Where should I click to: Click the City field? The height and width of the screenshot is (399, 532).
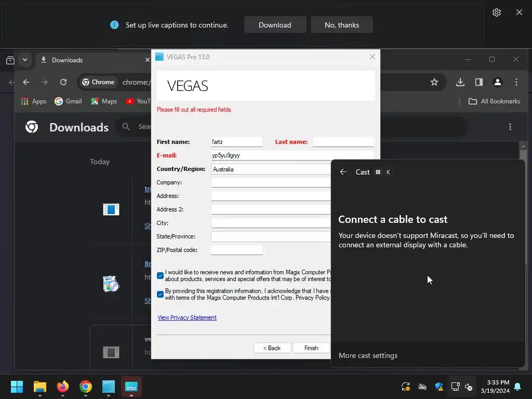(x=271, y=223)
